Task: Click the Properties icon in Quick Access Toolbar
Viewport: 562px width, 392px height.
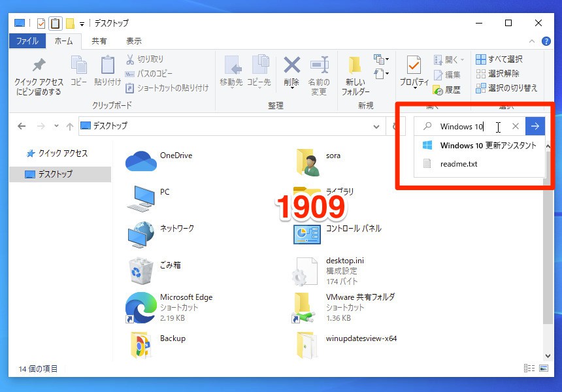Action: [x=41, y=24]
